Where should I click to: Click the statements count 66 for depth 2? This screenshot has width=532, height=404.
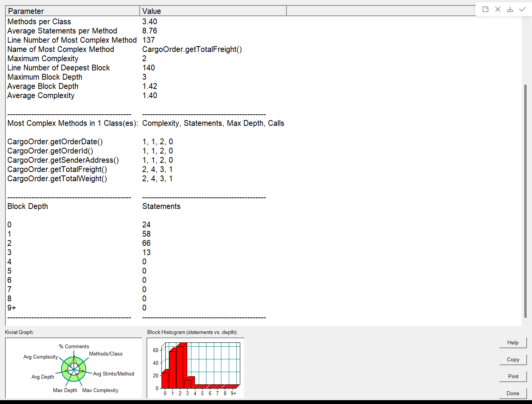coord(146,243)
